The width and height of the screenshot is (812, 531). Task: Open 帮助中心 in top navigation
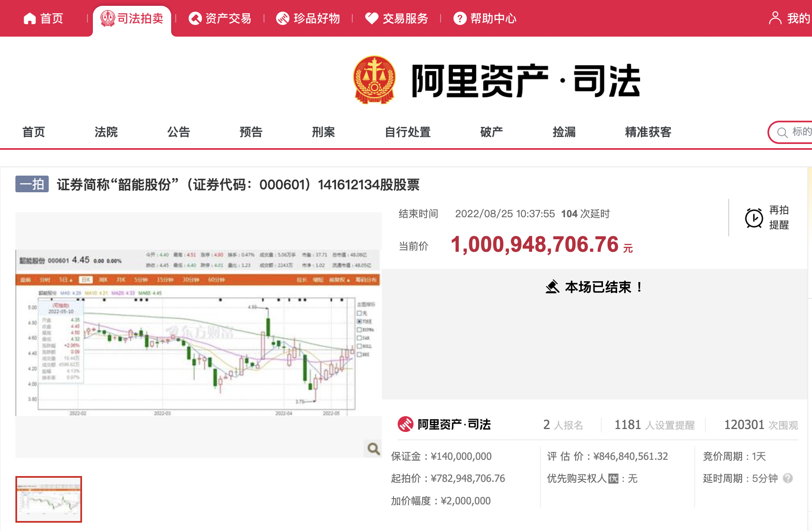(x=493, y=18)
